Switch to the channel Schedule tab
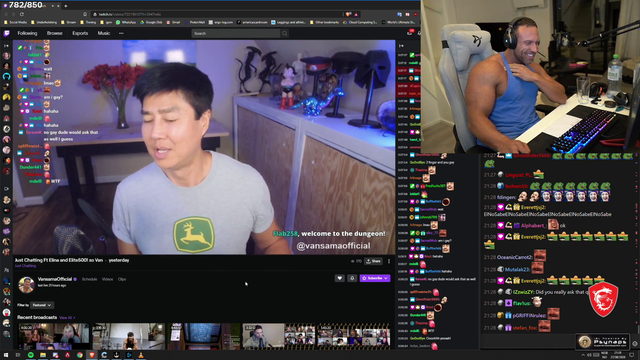This screenshot has height=360, width=640. coord(89,279)
